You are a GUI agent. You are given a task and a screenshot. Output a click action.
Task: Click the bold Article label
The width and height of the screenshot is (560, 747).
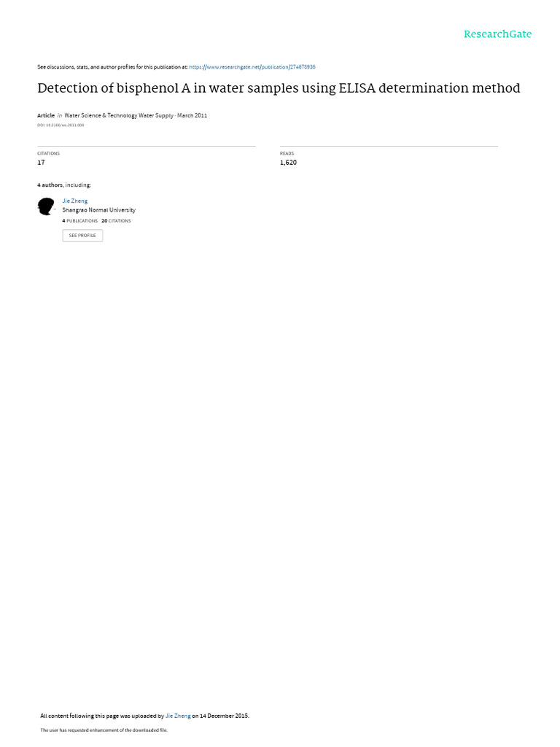[46, 115]
